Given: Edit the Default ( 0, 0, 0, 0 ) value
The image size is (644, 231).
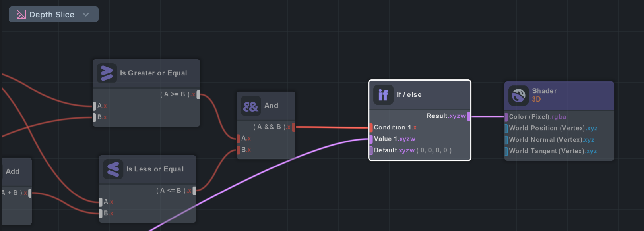Looking at the screenshot, I should [434, 150].
